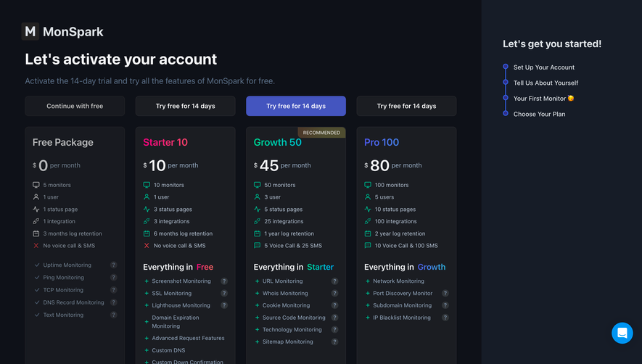Click 6 months log retention text
Image resolution: width=642 pixels, height=364 pixels.
point(183,233)
